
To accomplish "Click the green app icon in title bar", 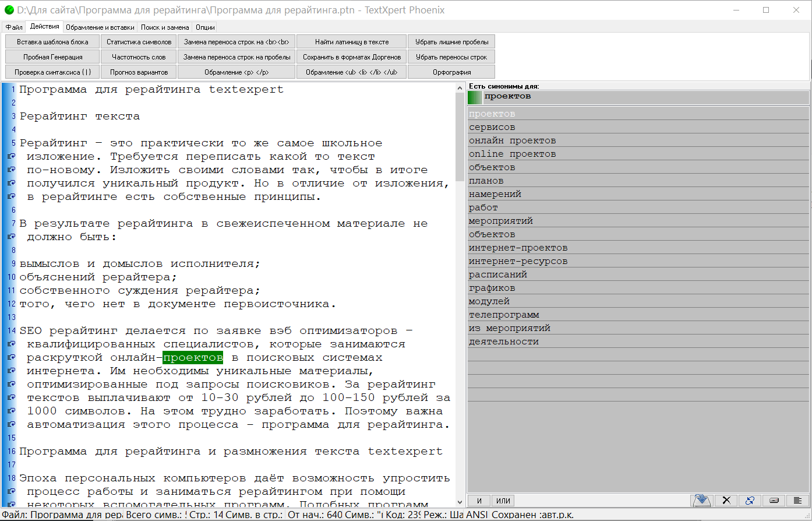I will pyautogui.click(x=9, y=10).
